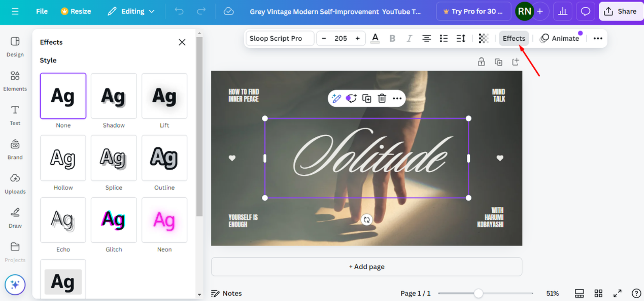Open the Resize menu

coord(76,11)
